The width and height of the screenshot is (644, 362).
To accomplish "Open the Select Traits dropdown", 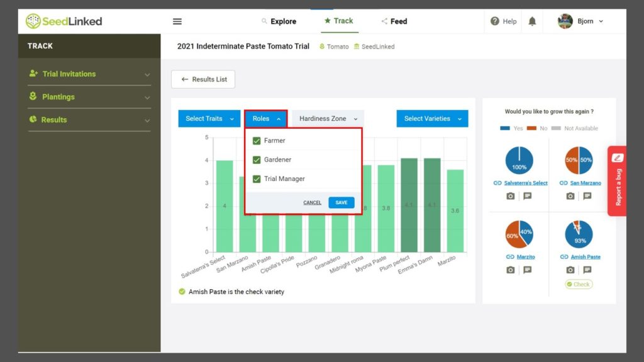I will (x=209, y=119).
